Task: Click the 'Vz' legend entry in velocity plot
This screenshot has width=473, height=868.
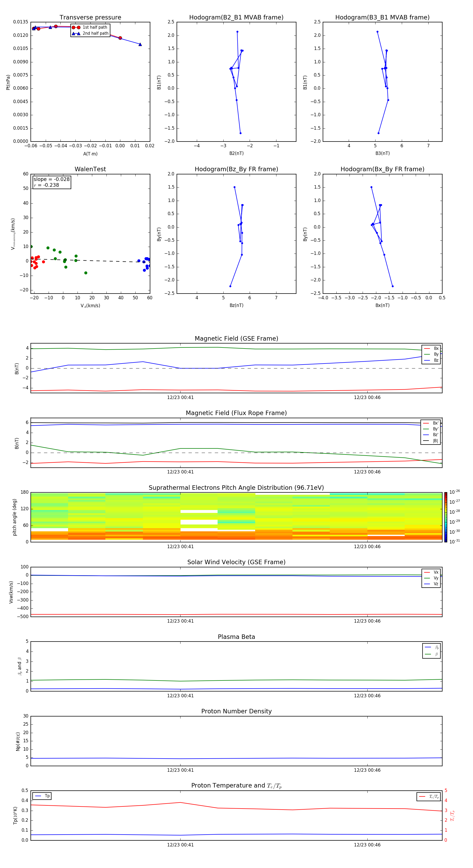Action: [x=431, y=584]
